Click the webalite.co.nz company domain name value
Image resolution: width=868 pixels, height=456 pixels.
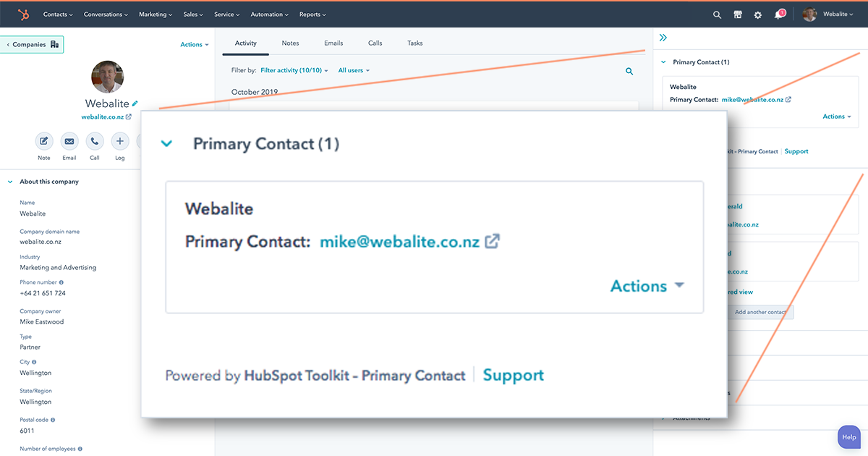point(41,242)
